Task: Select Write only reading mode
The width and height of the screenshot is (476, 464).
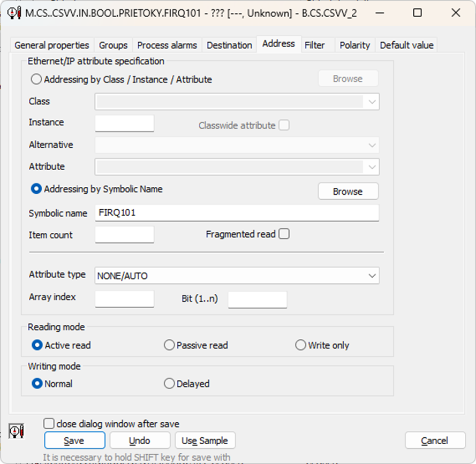Action: click(301, 345)
